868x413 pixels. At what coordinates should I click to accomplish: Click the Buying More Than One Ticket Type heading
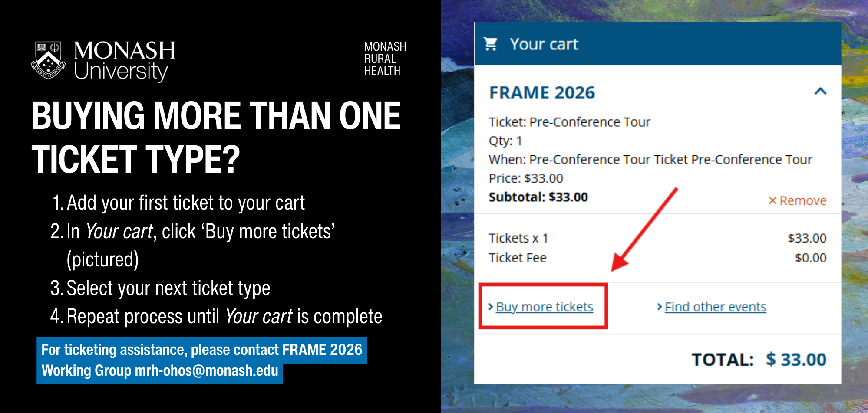pos(216,137)
